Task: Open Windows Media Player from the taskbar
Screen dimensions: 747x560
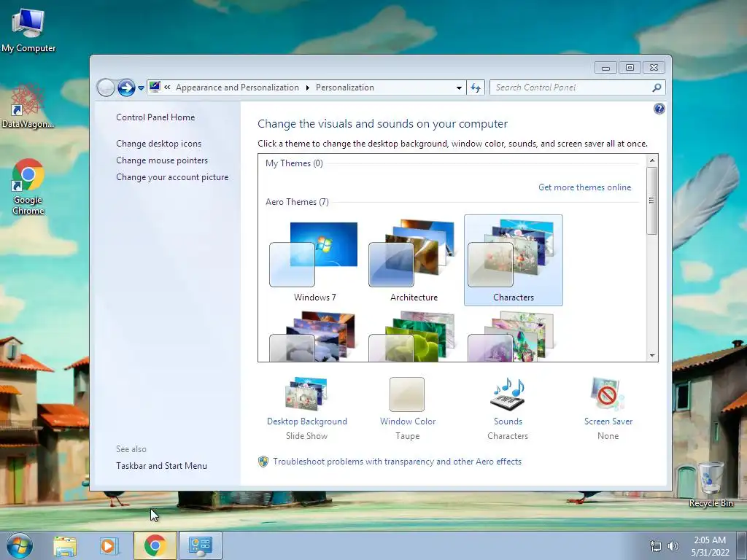Action: click(x=108, y=545)
